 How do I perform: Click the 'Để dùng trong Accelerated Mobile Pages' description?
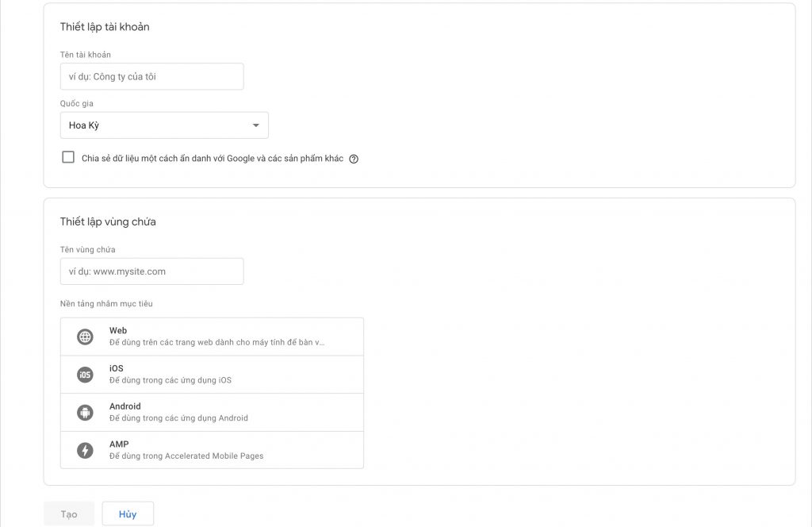tap(186, 456)
